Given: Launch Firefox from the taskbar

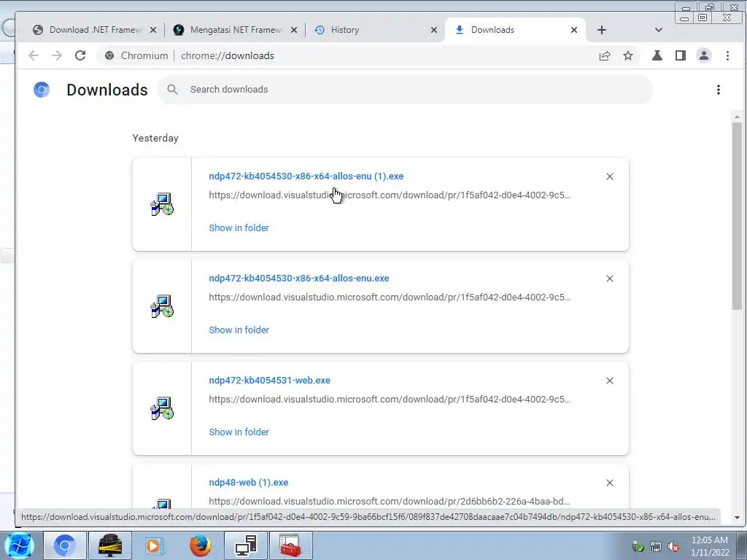Looking at the screenshot, I should [200, 545].
